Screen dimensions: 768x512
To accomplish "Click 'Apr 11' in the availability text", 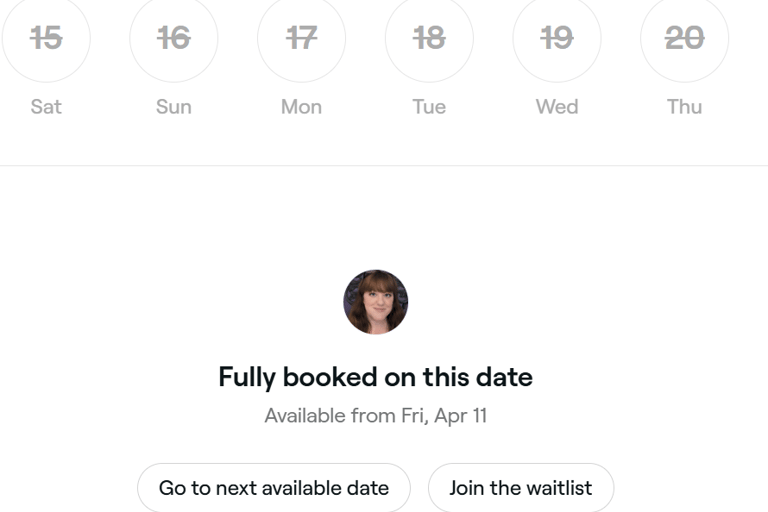I will click(x=460, y=416).
